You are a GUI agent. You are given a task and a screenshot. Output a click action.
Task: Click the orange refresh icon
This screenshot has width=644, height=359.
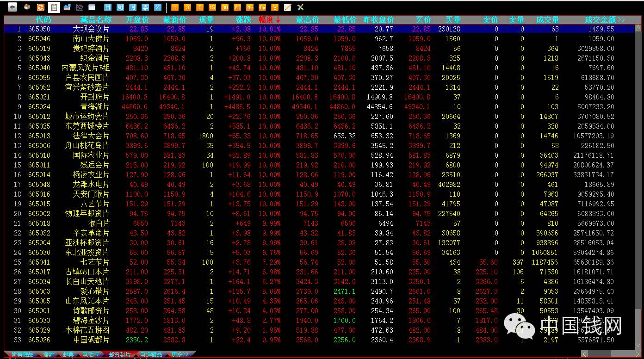40,7
